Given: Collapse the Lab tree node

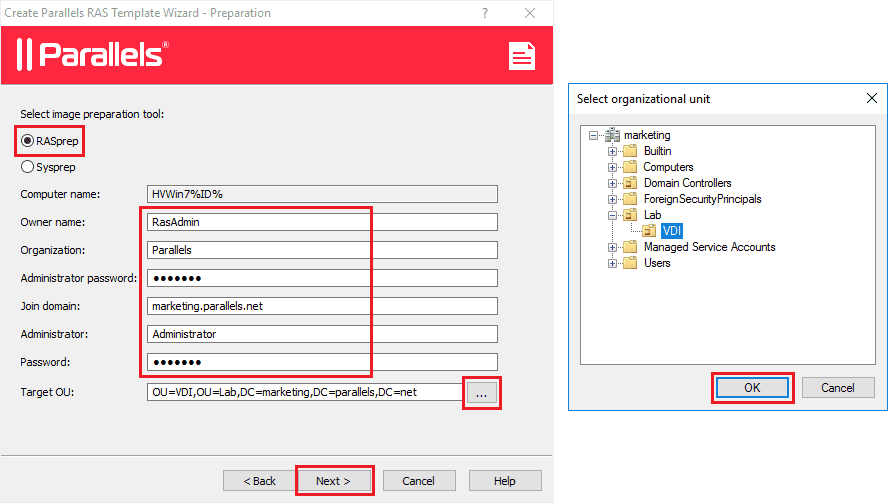Looking at the screenshot, I should 612,215.
